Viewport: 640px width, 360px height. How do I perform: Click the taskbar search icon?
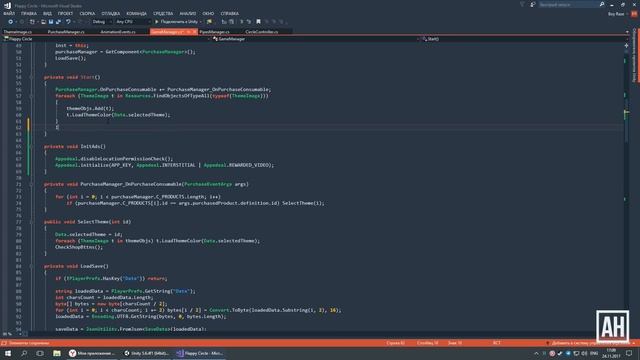(x=24, y=353)
